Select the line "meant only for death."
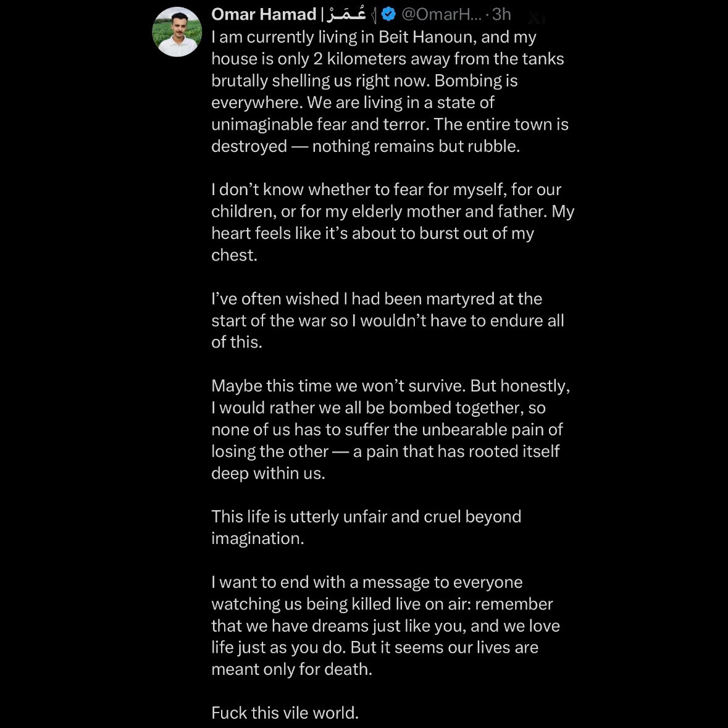The height and width of the screenshot is (728, 728). coord(291,669)
